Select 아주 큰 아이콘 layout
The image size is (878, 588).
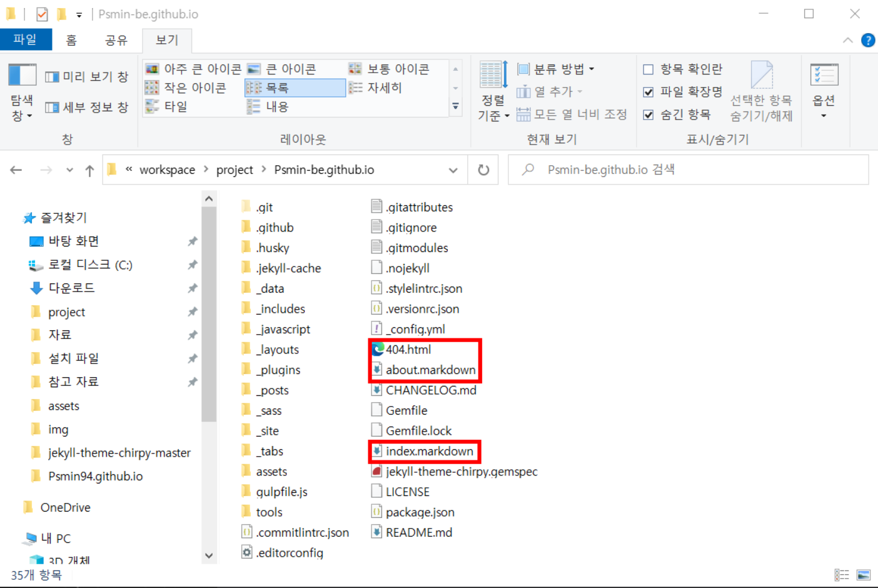pos(193,69)
